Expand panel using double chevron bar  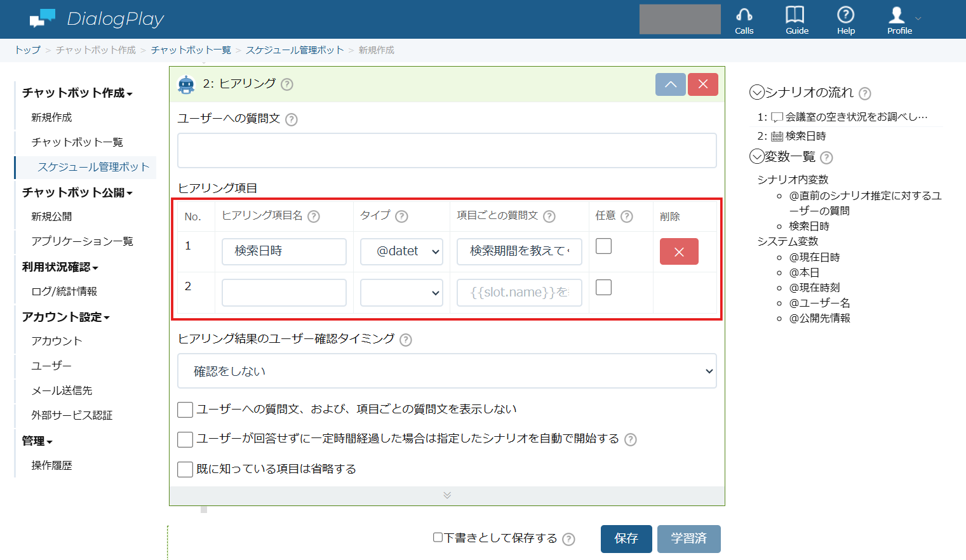click(x=447, y=495)
